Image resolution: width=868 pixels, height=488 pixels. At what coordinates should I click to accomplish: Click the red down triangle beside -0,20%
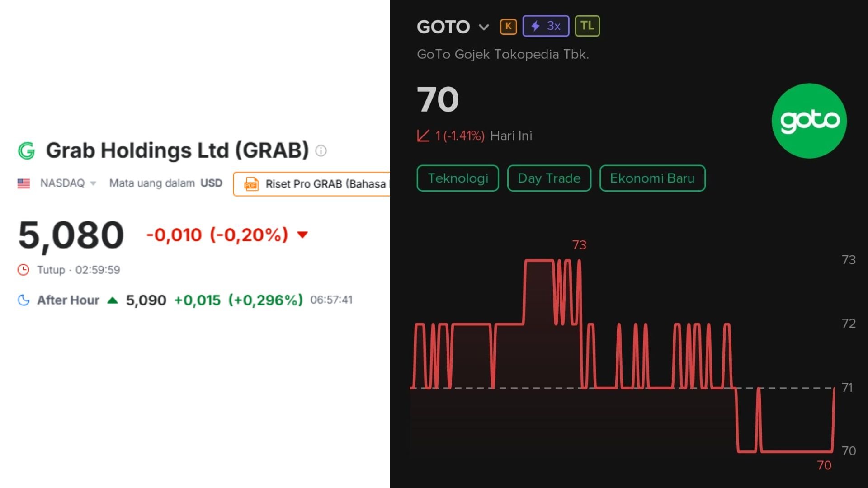[x=302, y=235]
